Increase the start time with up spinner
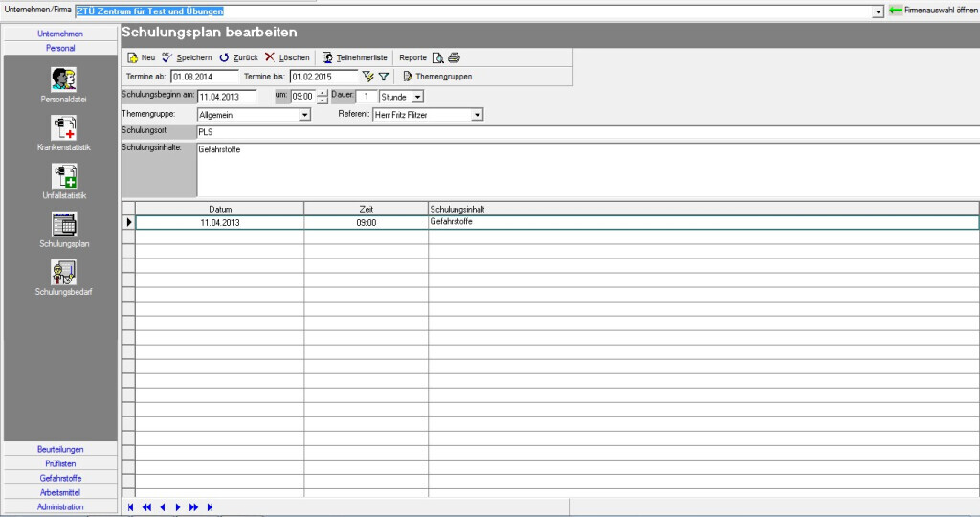Image resolution: width=980 pixels, height=517 pixels. [x=322, y=93]
